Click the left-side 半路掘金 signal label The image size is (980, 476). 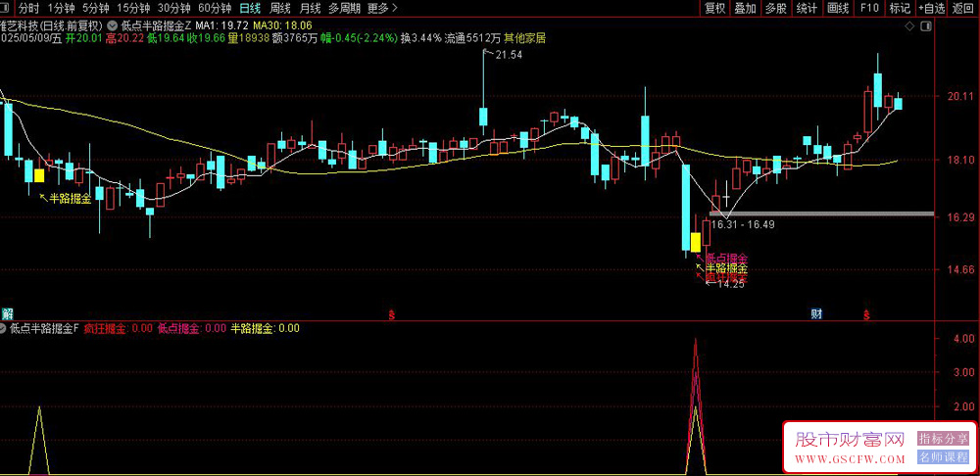point(71,199)
